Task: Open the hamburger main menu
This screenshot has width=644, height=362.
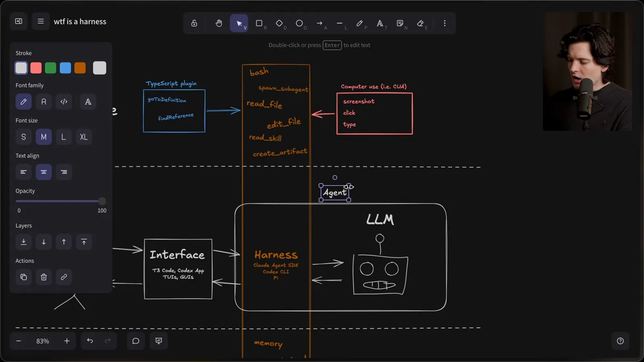Action: [41, 21]
